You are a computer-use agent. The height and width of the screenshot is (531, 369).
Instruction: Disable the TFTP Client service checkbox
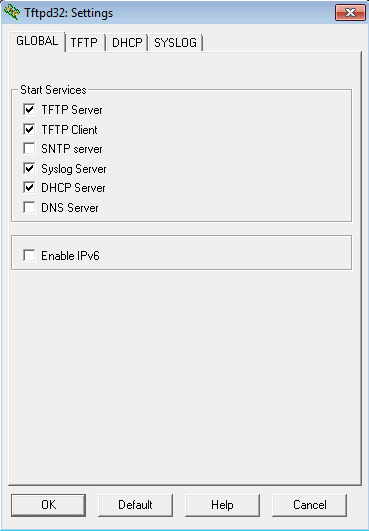click(x=29, y=129)
